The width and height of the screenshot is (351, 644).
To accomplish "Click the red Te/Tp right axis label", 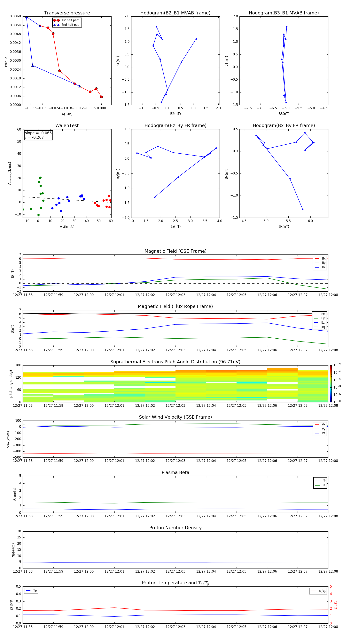I will click(x=336, y=605).
